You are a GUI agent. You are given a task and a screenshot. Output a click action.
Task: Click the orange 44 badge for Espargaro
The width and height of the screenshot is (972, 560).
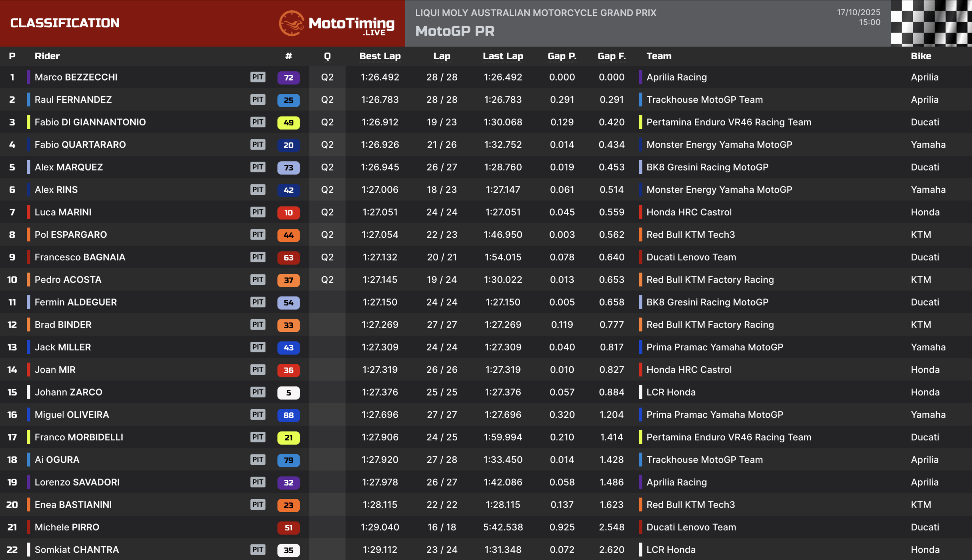pyautogui.click(x=288, y=235)
